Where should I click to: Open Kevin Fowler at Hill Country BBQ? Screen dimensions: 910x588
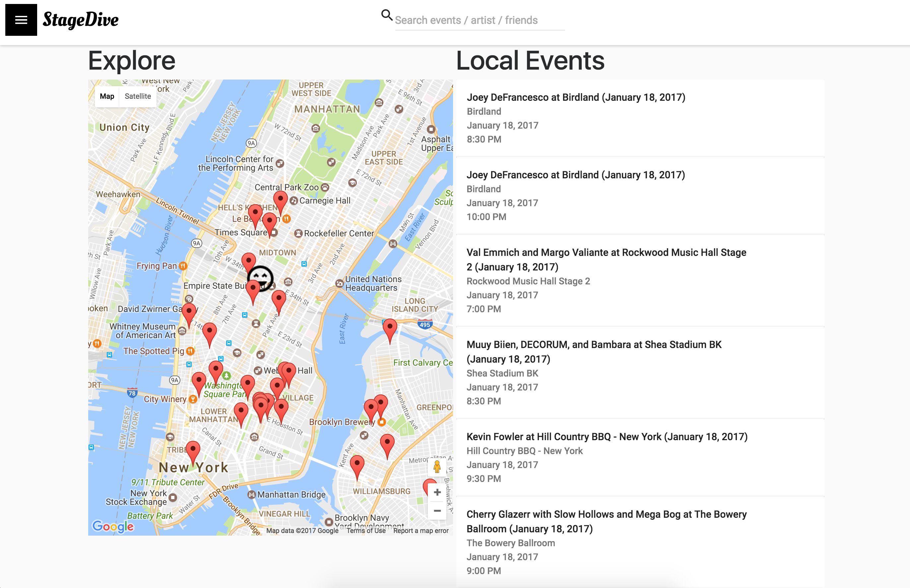[x=607, y=437]
